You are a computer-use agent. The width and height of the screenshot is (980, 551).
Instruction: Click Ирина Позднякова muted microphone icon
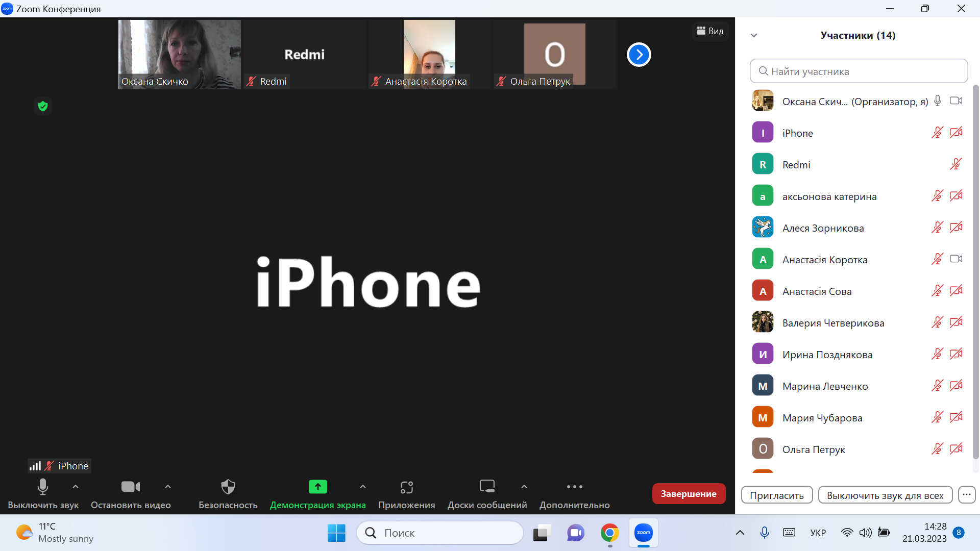point(938,354)
